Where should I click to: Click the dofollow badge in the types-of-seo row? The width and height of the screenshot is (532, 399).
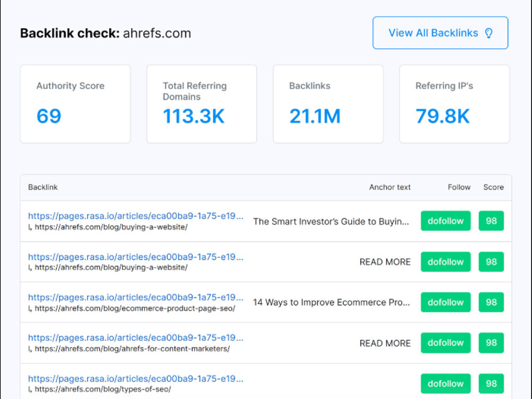pos(446,384)
